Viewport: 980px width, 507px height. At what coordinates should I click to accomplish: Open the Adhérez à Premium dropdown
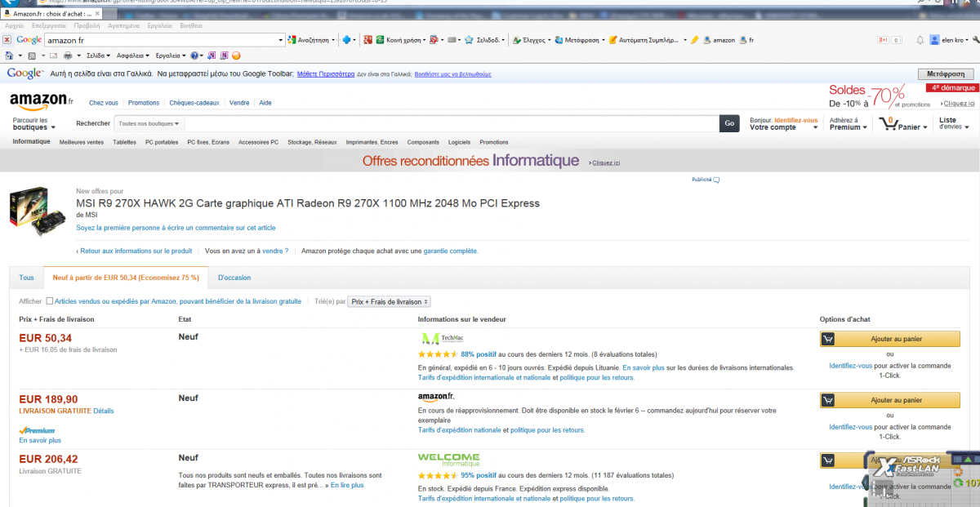tap(848, 123)
